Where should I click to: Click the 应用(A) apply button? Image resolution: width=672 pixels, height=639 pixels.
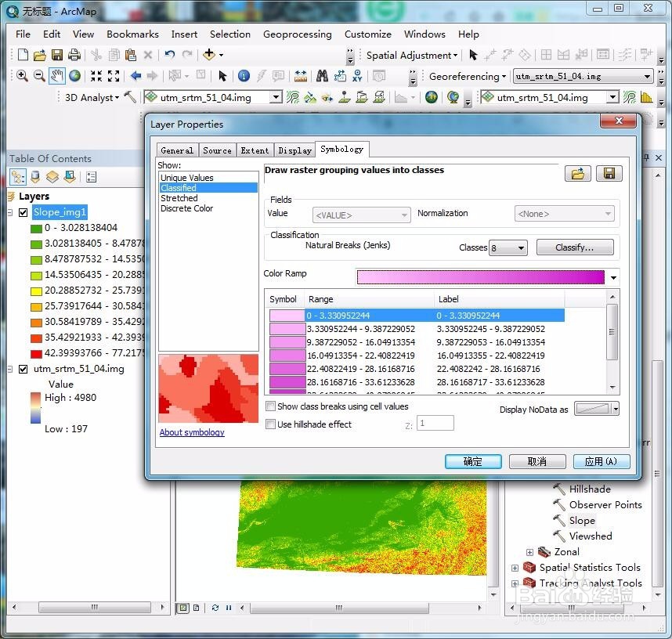[602, 461]
